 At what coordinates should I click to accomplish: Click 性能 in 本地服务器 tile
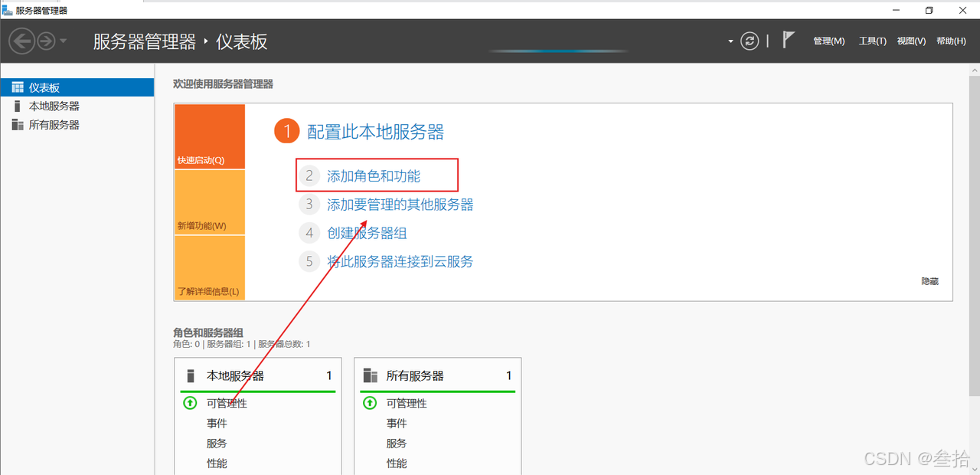(x=217, y=463)
